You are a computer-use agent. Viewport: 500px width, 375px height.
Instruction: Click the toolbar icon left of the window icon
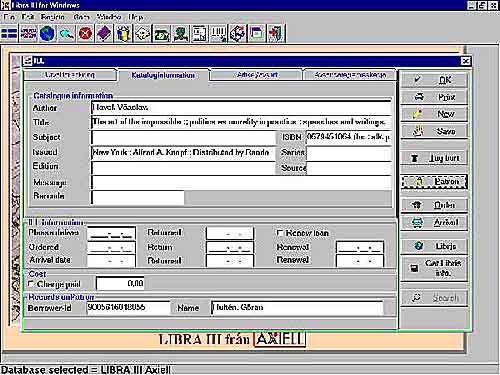point(238,34)
